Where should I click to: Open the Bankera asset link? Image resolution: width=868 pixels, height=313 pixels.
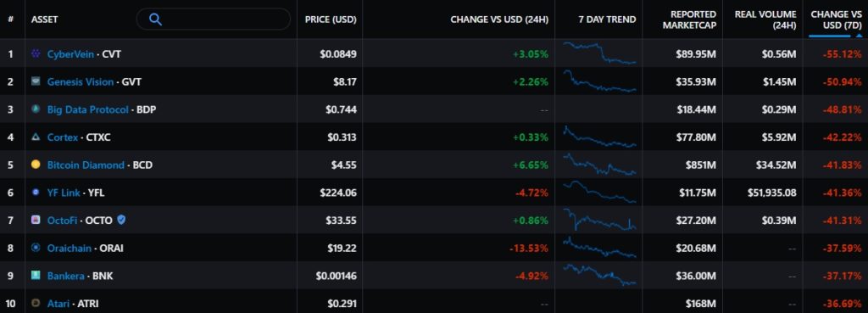(66, 276)
